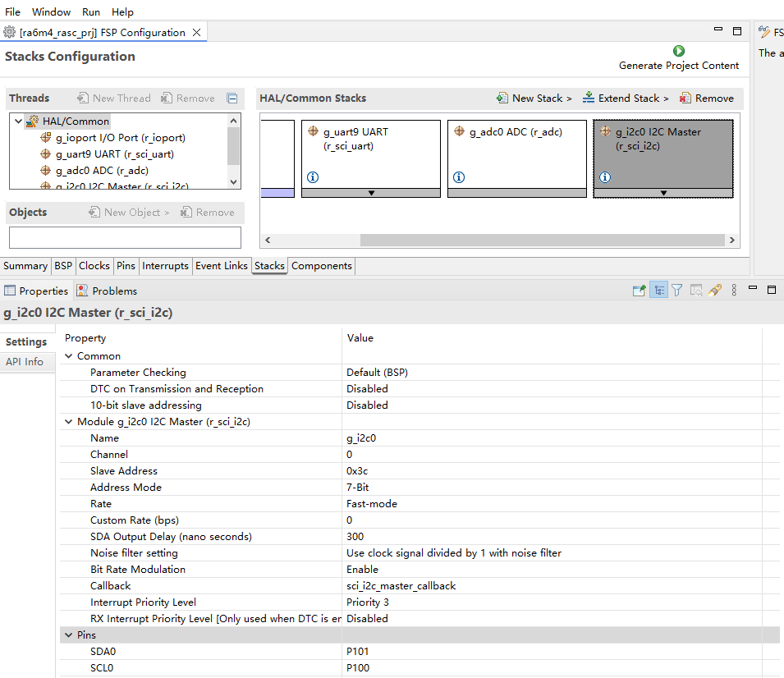
Task: Click Restore Default Value icon in Properties toolbar
Action: tap(696, 291)
